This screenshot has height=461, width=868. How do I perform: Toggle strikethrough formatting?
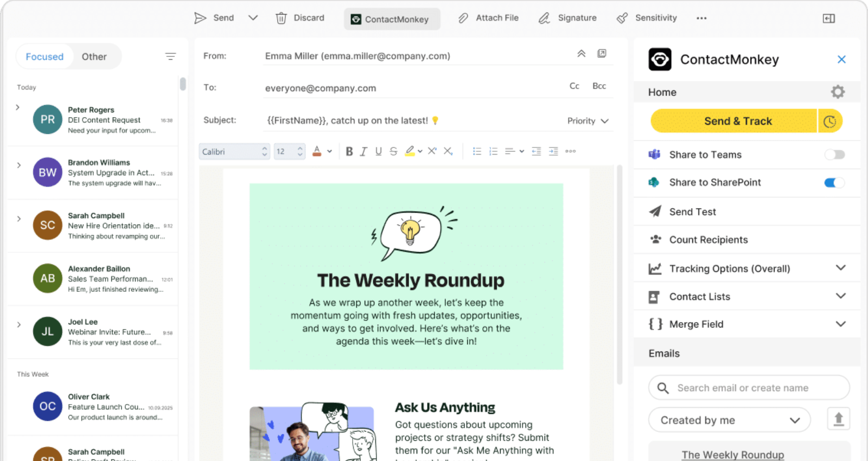point(393,151)
